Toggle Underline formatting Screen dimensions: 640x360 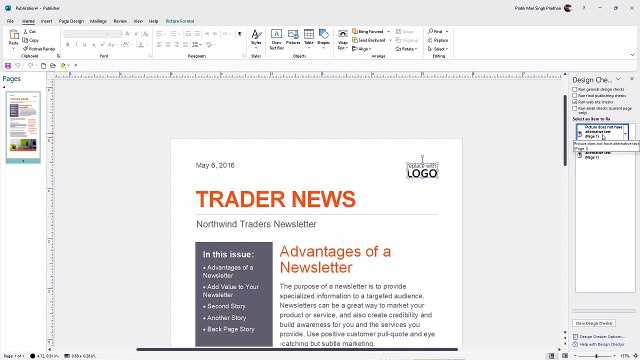(84, 44)
